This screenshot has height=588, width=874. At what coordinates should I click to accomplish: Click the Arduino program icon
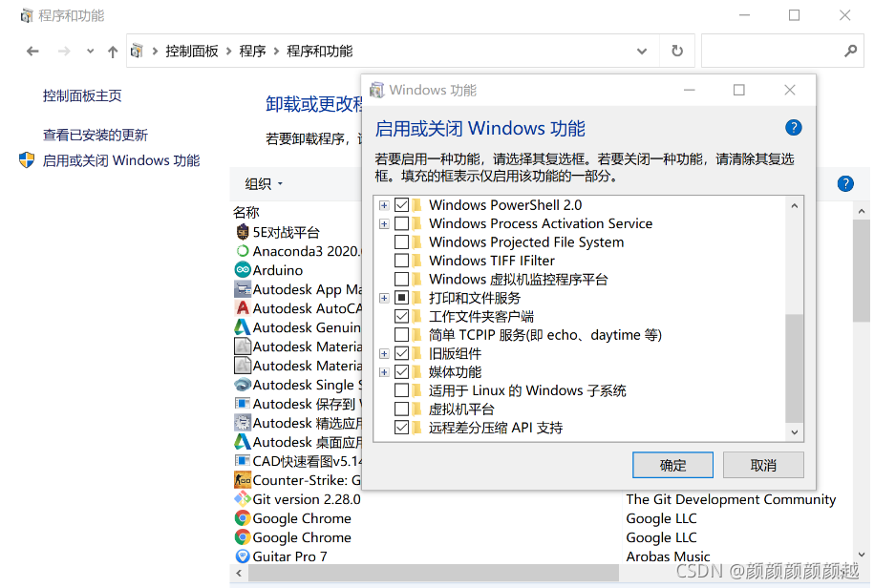coord(243,270)
